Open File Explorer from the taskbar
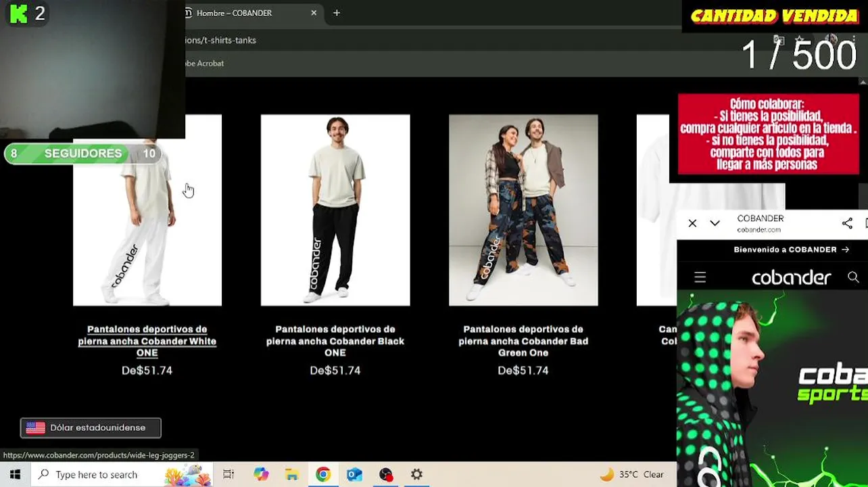 coord(292,474)
